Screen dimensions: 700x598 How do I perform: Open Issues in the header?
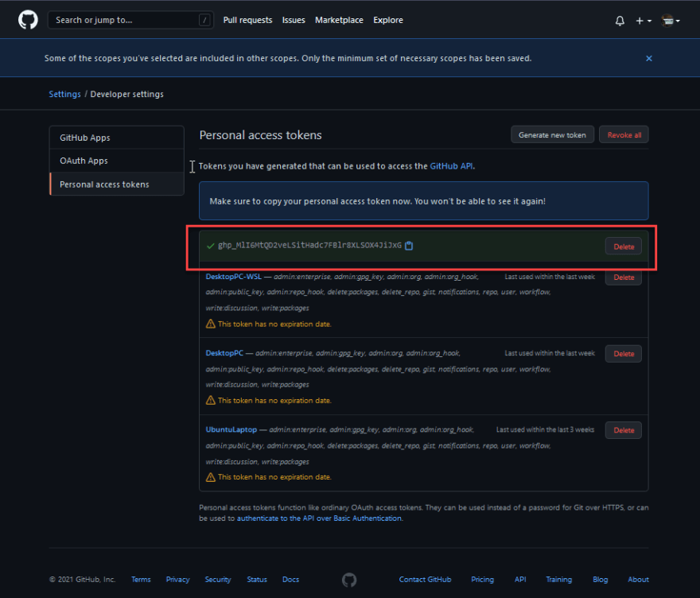pyautogui.click(x=294, y=20)
